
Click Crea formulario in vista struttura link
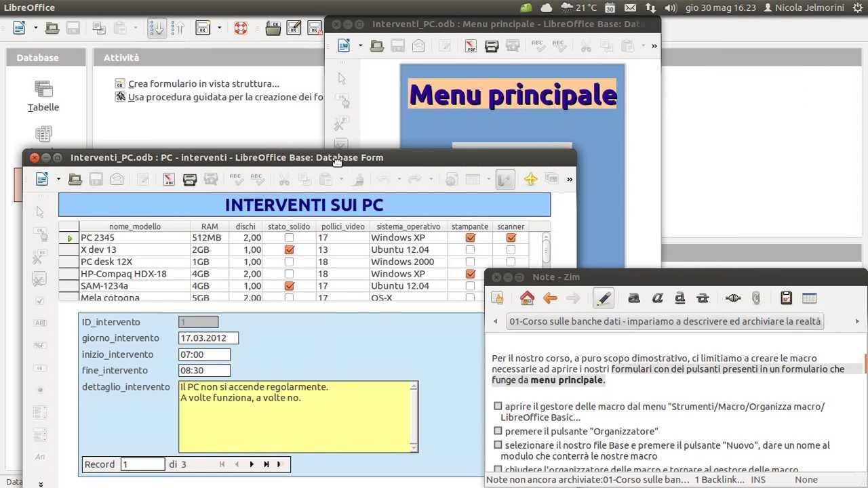(x=203, y=84)
